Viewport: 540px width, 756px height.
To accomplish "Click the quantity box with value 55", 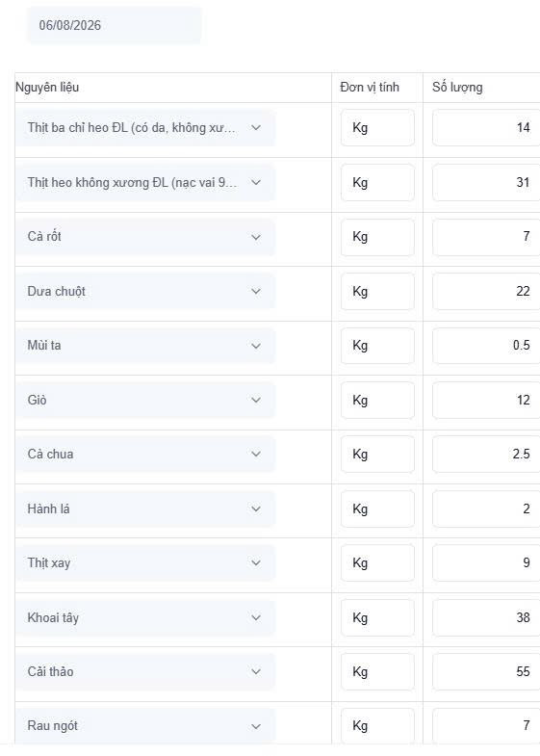I will click(x=486, y=671).
